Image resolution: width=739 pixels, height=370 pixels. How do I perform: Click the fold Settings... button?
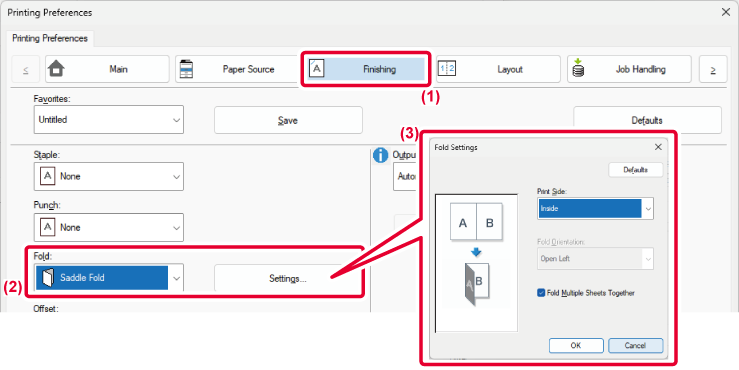point(287,278)
